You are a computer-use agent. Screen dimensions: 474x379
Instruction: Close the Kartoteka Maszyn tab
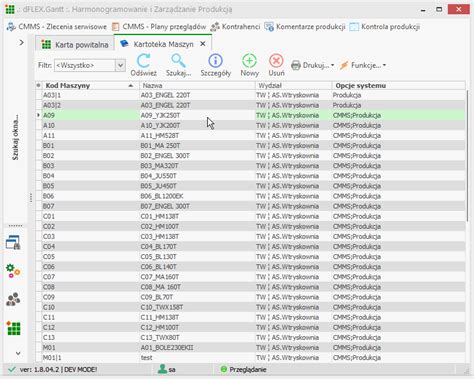(x=203, y=44)
